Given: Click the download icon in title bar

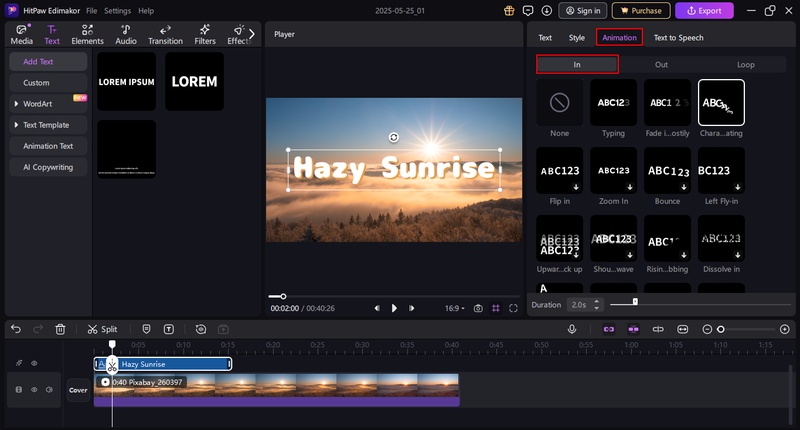Looking at the screenshot, I should point(546,10).
